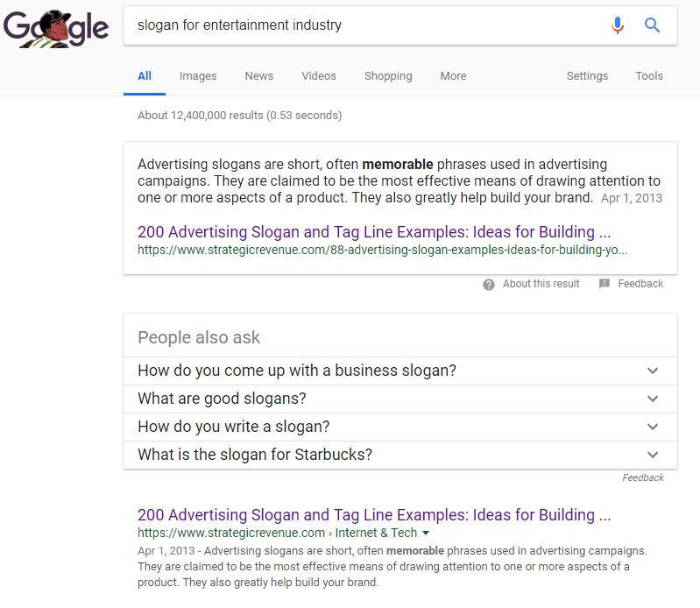Expand "How do you write a slogan?"
Image resolution: width=700 pixels, height=608 pixels.
click(x=652, y=427)
